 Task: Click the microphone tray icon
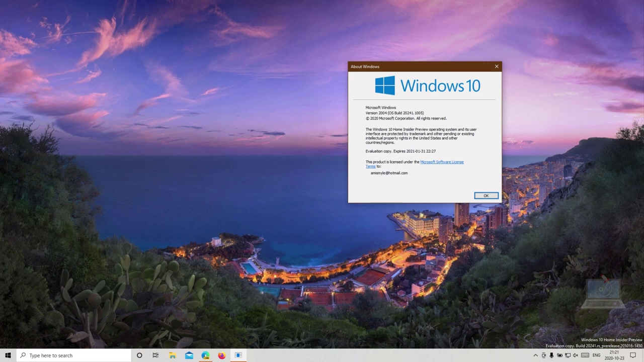point(551,355)
